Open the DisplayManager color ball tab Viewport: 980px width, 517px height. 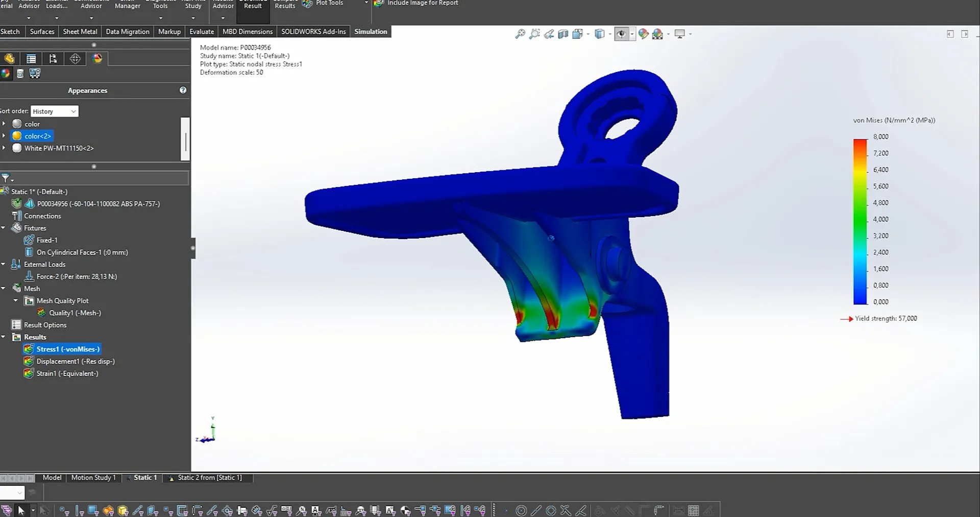[97, 59]
